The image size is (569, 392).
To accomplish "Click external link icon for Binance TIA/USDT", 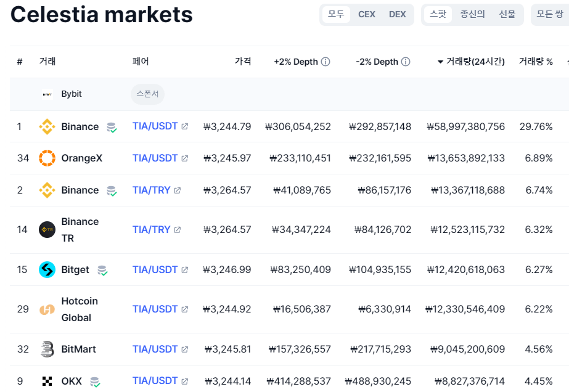I will [x=185, y=126].
